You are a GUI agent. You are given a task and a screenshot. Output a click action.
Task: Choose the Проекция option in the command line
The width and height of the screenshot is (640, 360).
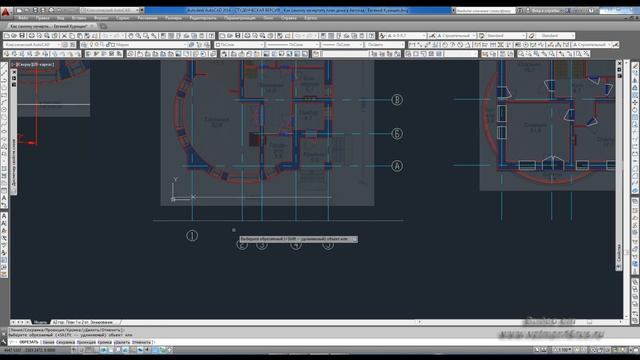pyautogui.click(x=86, y=342)
